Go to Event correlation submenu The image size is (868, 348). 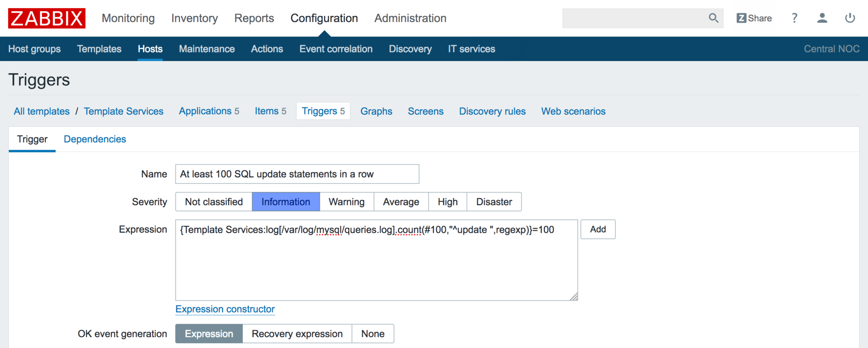(x=336, y=49)
